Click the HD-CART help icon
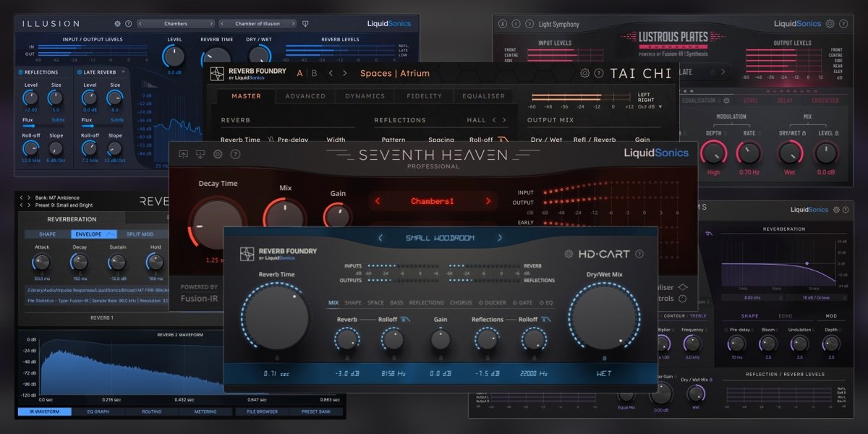 pyautogui.click(x=639, y=253)
